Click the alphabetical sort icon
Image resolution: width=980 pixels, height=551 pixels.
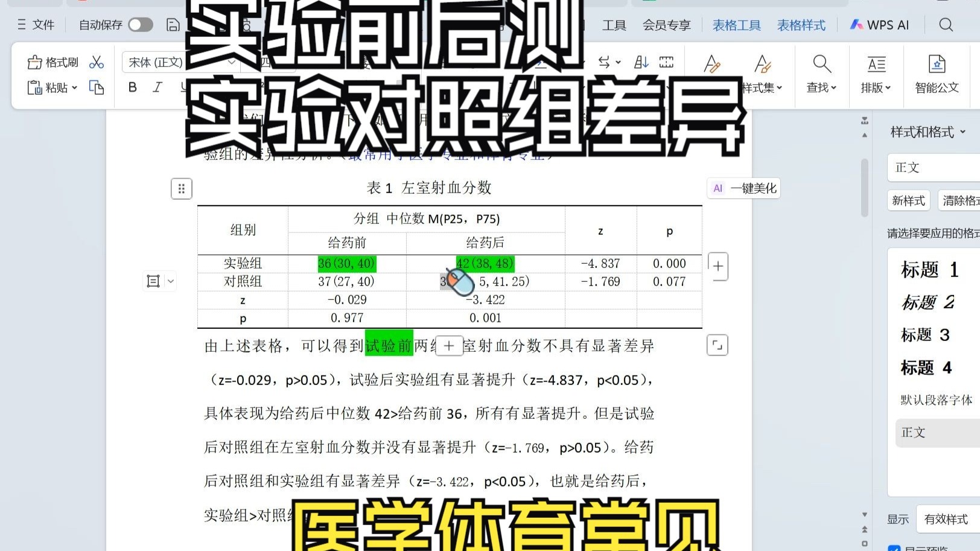tap(640, 62)
